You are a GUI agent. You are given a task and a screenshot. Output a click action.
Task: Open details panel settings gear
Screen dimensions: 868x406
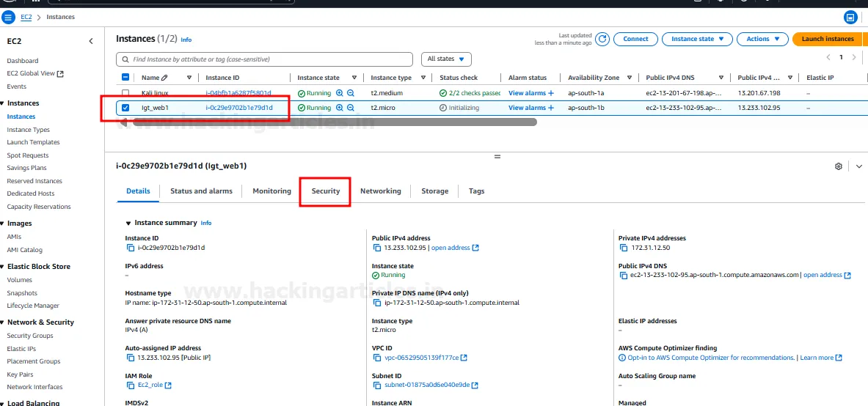point(839,166)
